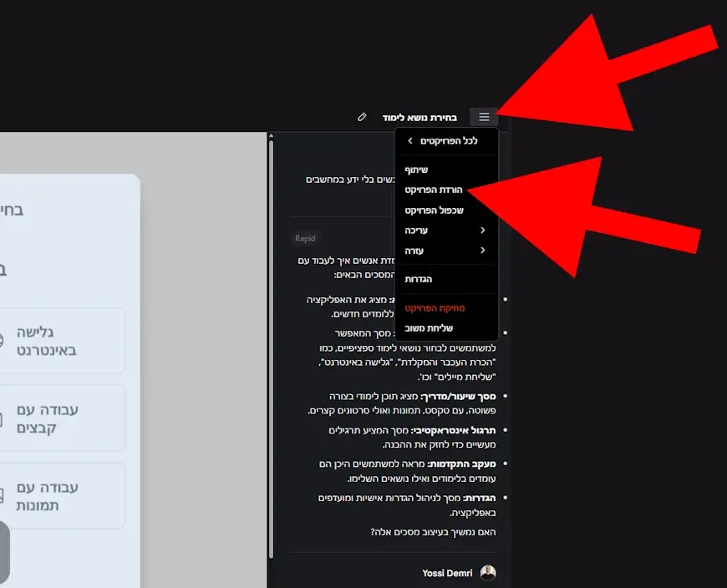
Task: Select 'שיתוף' from the project menu
Action: pos(416,170)
